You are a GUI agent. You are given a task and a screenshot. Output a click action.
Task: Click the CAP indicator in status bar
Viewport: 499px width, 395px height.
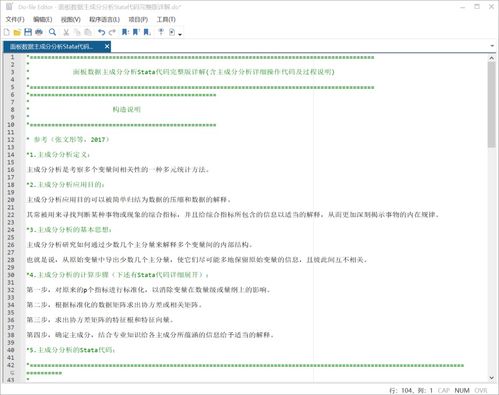(x=444, y=390)
